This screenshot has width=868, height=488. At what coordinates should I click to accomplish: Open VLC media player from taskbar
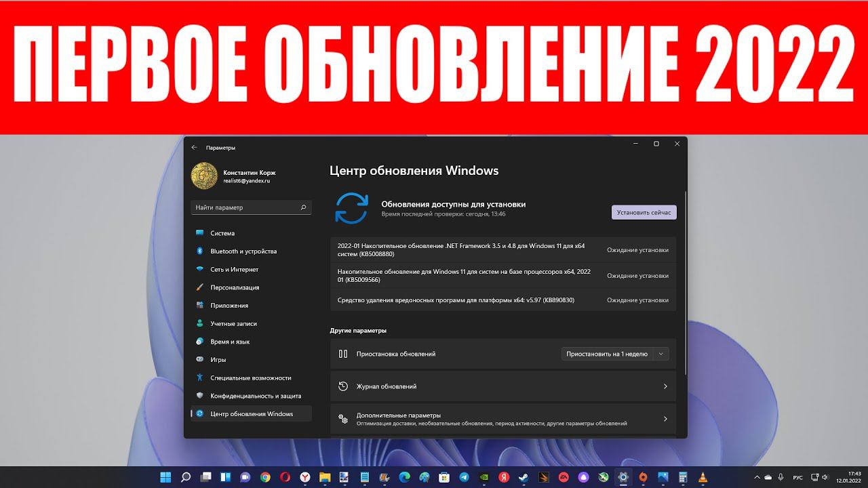pyautogui.click(x=703, y=476)
